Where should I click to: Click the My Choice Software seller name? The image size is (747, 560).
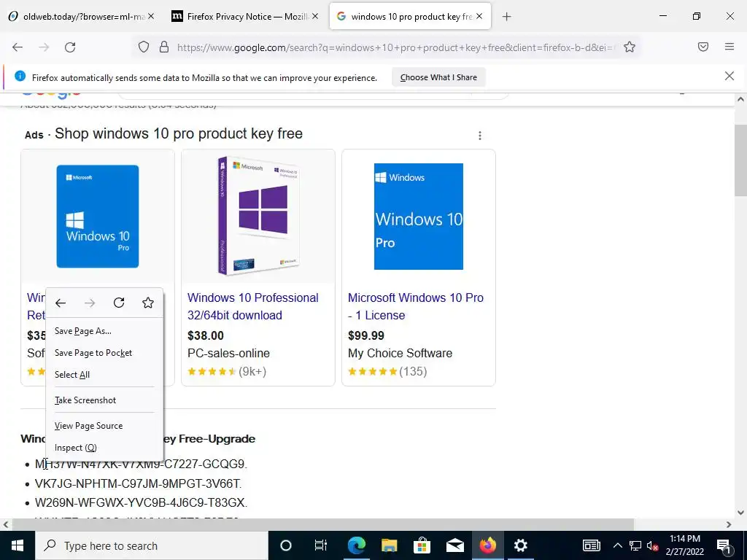pyautogui.click(x=400, y=354)
